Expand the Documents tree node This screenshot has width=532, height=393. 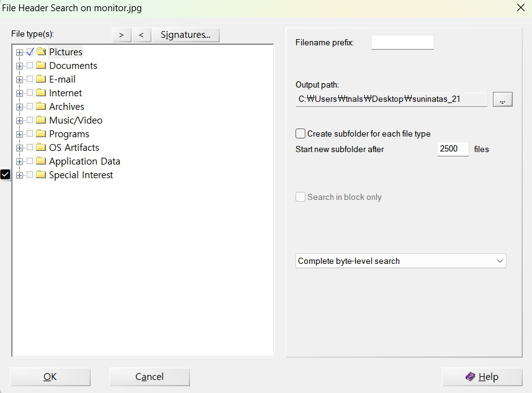pos(19,66)
